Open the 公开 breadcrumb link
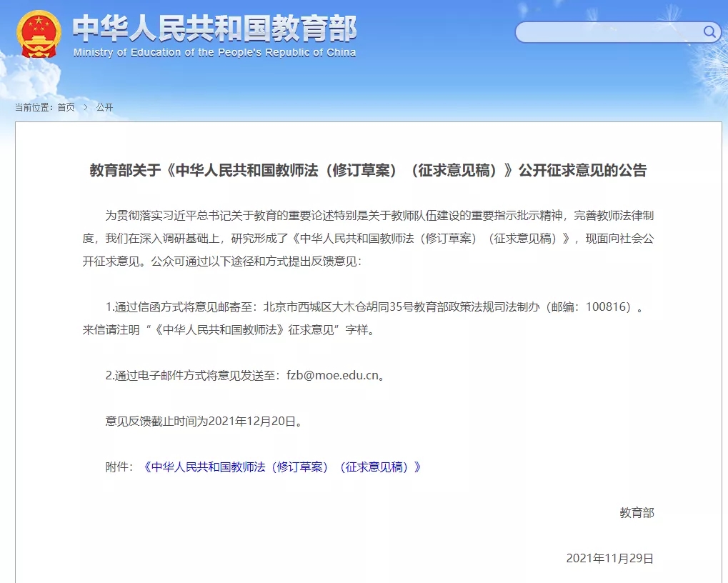728x583 pixels. (x=104, y=107)
